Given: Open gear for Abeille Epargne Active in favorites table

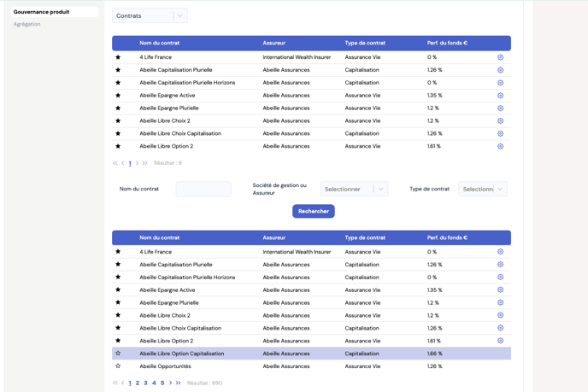Looking at the screenshot, I should point(500,96).
